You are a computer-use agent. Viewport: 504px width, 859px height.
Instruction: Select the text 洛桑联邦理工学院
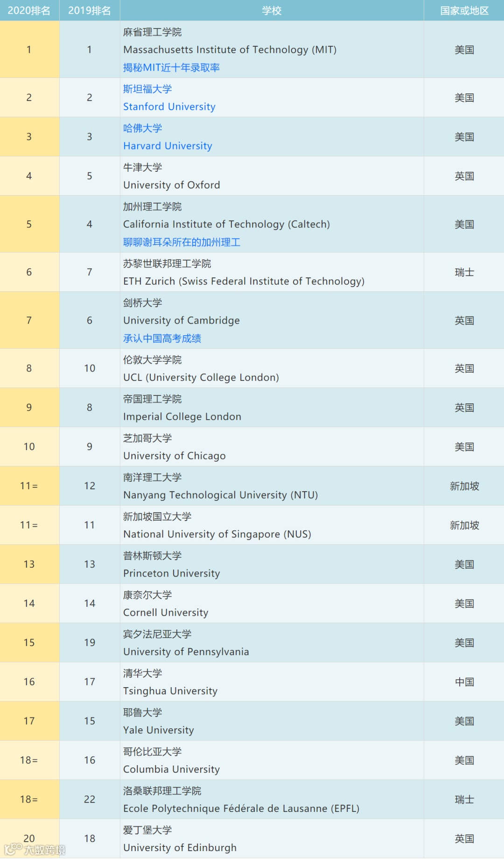click(x=162, y=791)
